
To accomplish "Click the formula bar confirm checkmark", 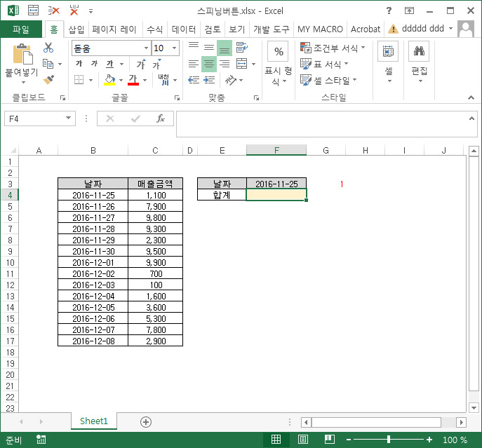I will [135, 118].
